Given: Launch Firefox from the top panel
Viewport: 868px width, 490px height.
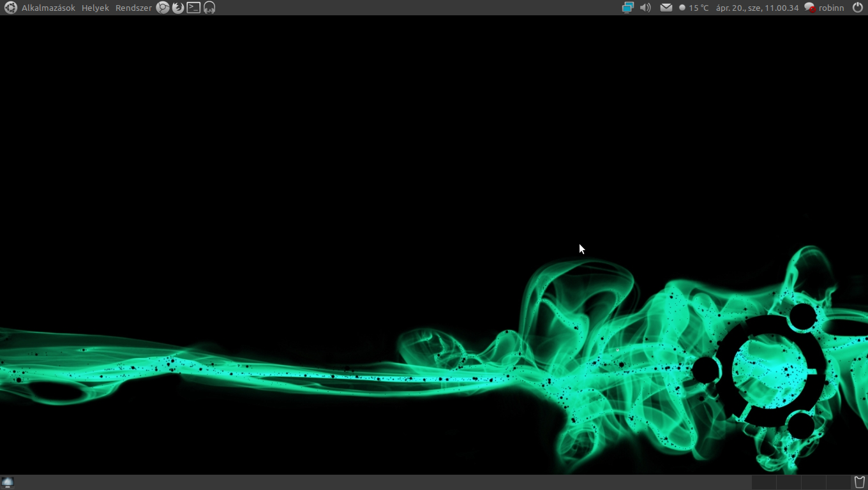Looking at the screenshot, I should tap(178, 8).
